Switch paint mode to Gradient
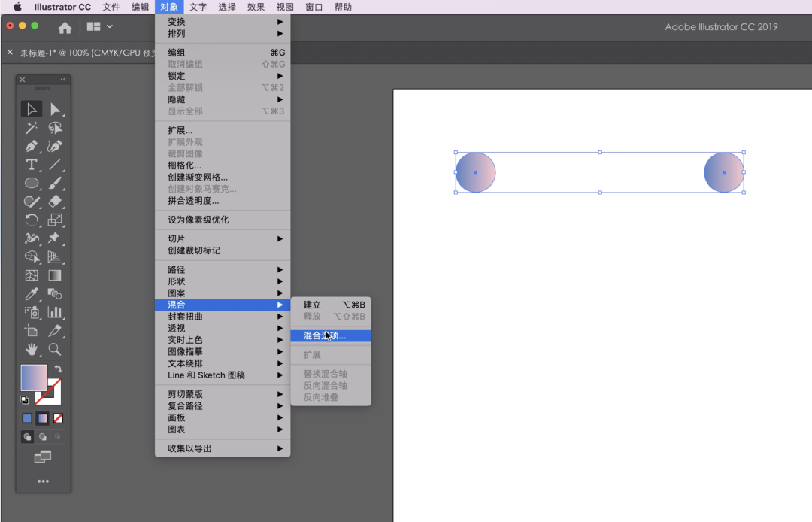 click(x=43, y=418)
